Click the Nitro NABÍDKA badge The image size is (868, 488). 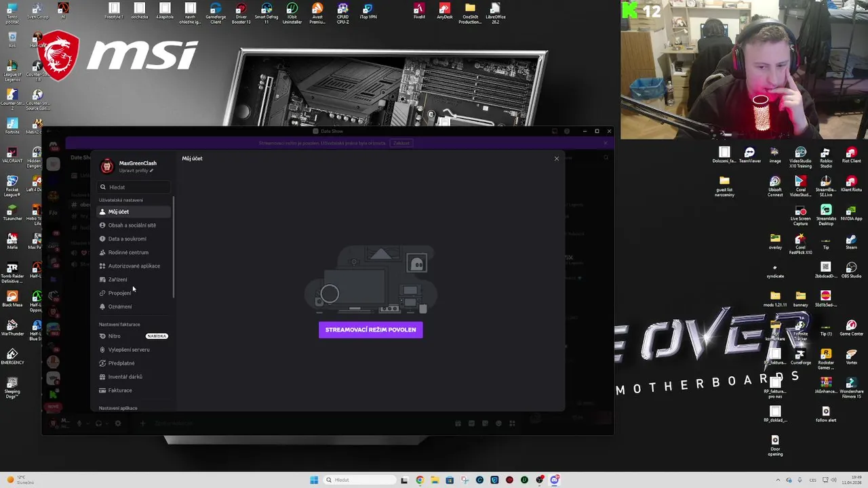click(x=157, y=336)
